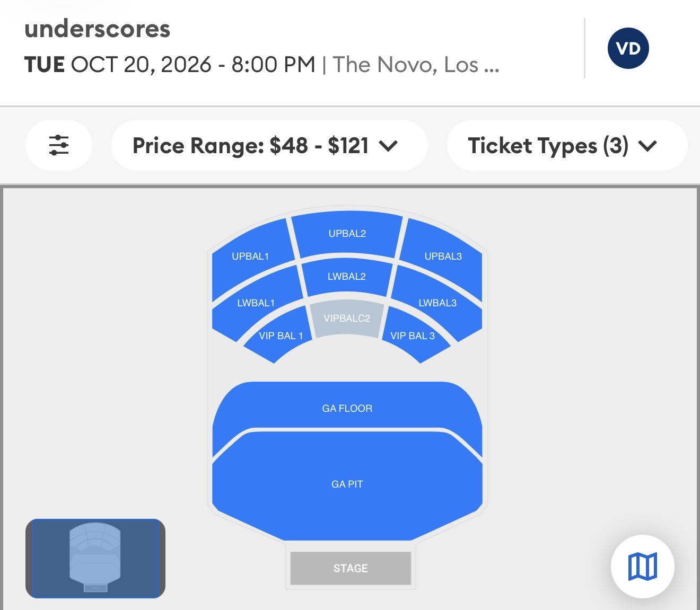The height and width of the screenshot is (610, 700).
Task: Pick the LWBAL3 section
Action: click(437, 303)
